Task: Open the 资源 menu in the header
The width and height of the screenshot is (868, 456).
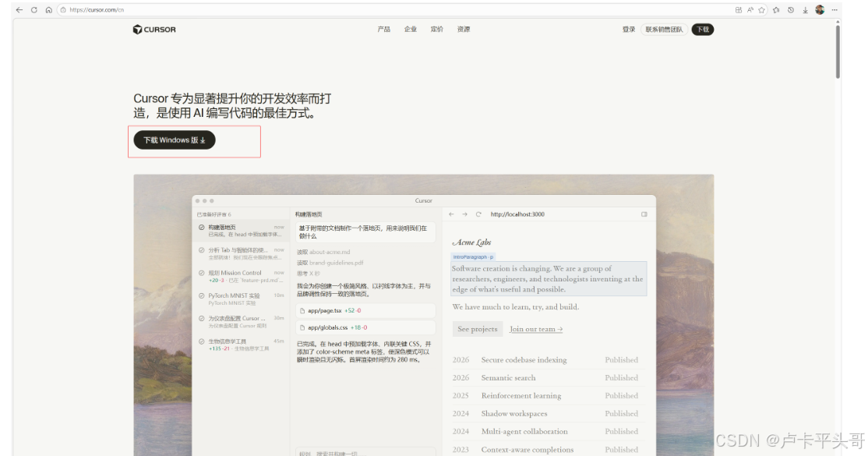Action: (x=464, y=30)
